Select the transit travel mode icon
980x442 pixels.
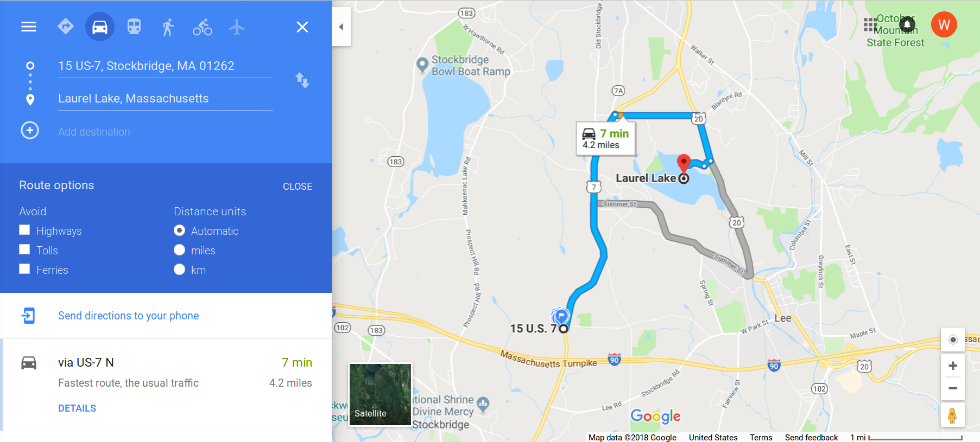[x=134, y=27]
